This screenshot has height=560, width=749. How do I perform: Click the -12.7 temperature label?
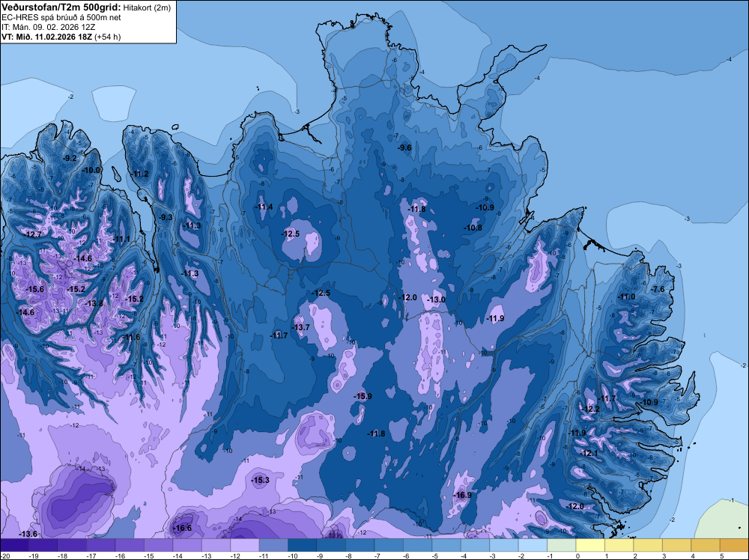point(33,234)
